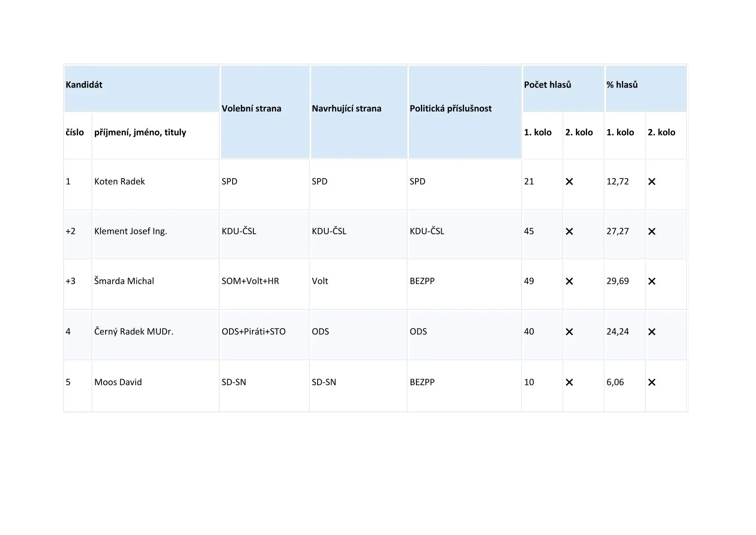Click the X icon in Černý Radek's 2. kolo votes cell
This screenshot has width=756, height=535.
(569, 332)
